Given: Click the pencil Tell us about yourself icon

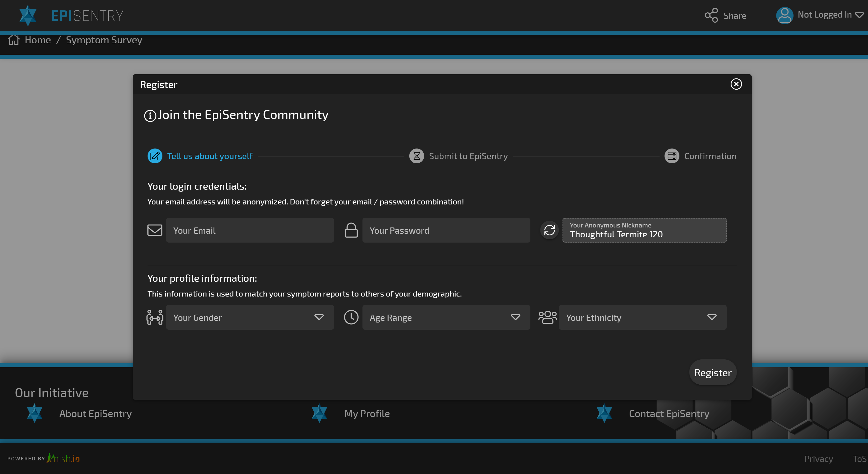Looking at the screenshot, I should click(155, 156).
